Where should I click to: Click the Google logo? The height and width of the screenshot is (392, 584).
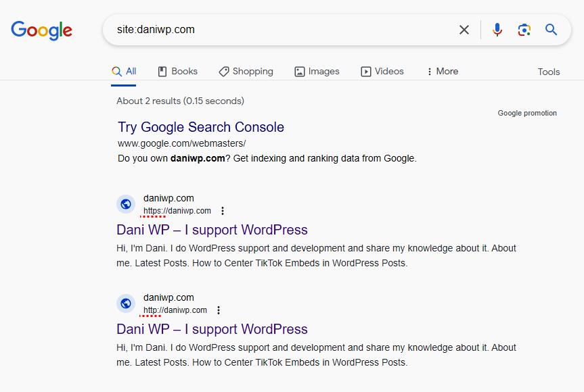[x=41, y=30]
